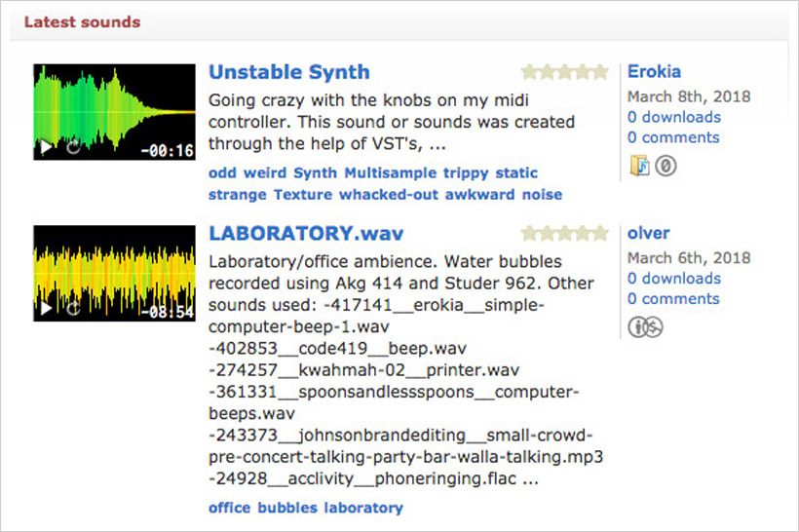Open the Unstable Synth sound page

[289, 72]
